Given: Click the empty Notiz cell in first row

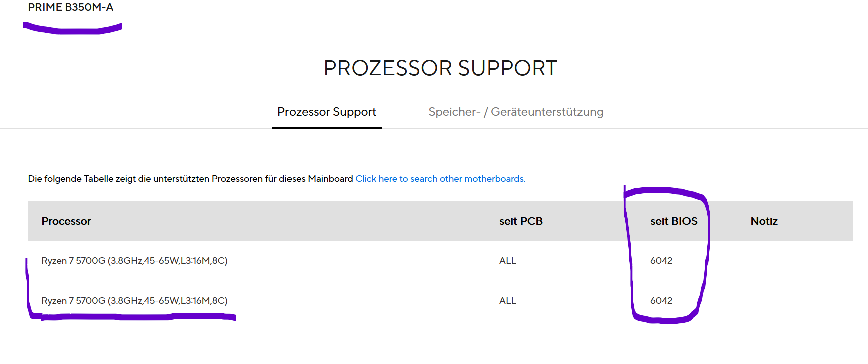Looking at the screenshot, I should [781, 261].
